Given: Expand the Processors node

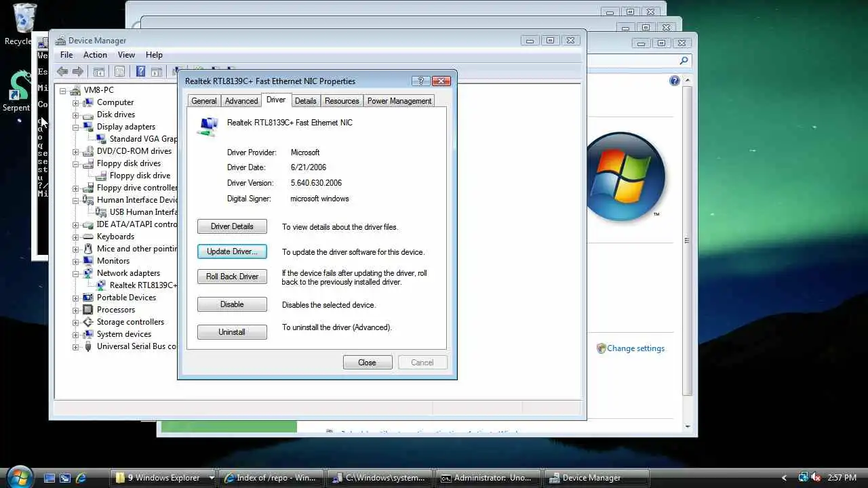Looking at the screenshot, I should (76, 310).
